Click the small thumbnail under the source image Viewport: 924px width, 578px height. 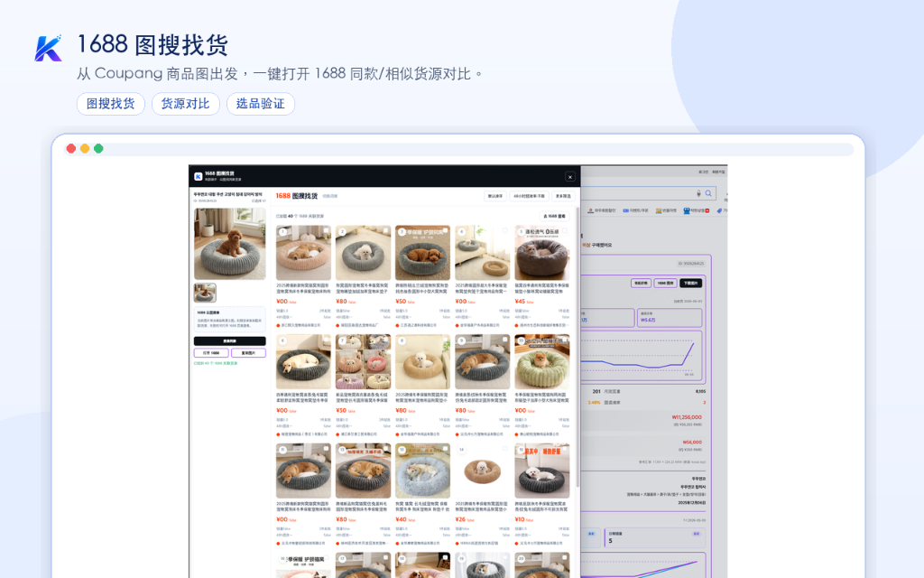coord(205,293)
